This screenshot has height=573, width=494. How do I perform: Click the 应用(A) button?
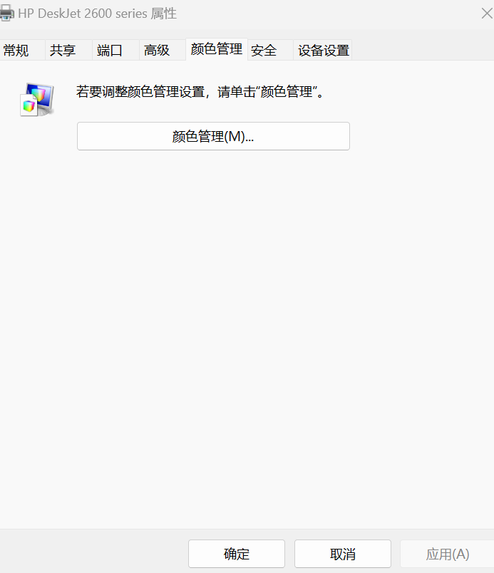point(447,554)
